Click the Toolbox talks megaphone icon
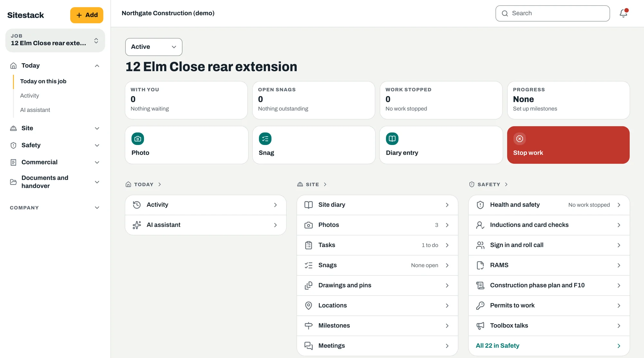644x358 pixels. [x=480, y=326]
